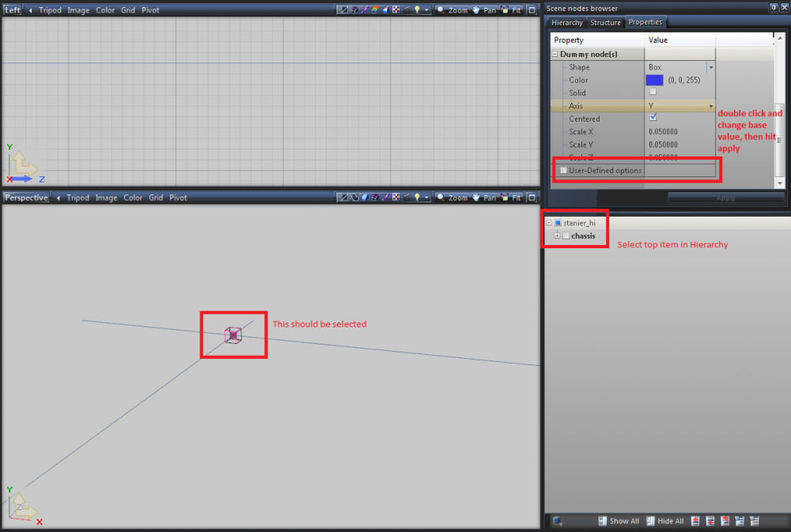Select chassis in the hierarchy
The width and height of the screenshot is (791, 532).
pos(583,236)
